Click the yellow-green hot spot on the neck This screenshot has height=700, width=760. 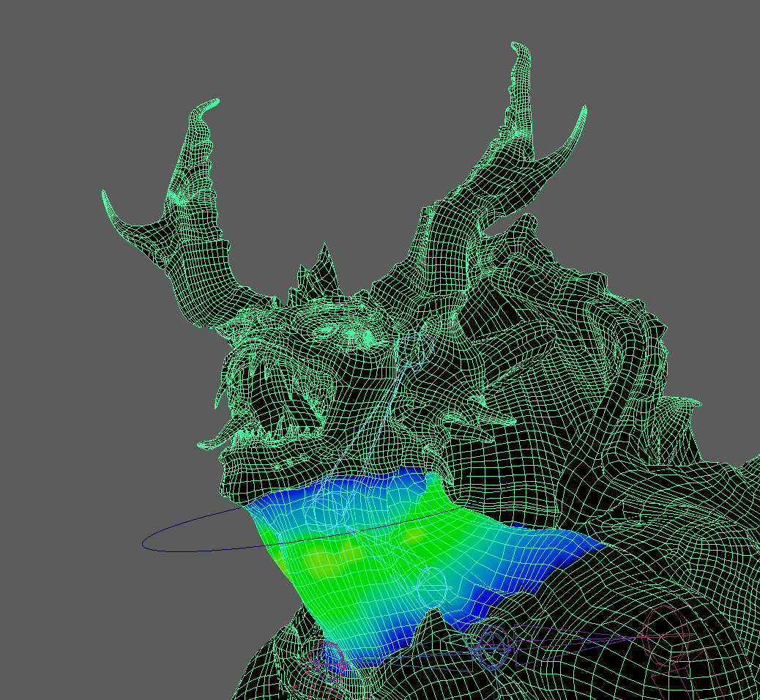320,560
